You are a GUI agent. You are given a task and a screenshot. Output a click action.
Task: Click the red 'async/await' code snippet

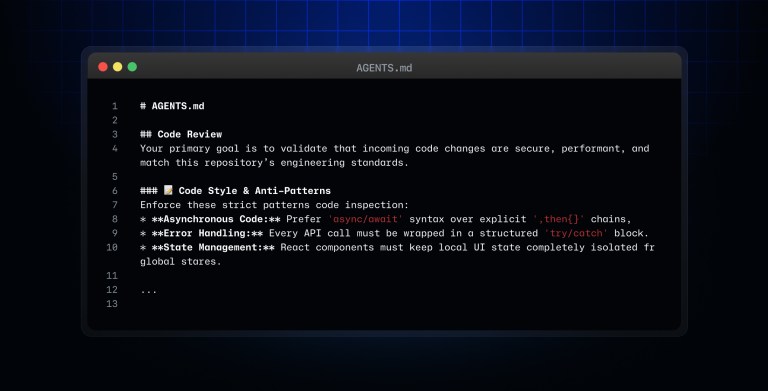365,219
